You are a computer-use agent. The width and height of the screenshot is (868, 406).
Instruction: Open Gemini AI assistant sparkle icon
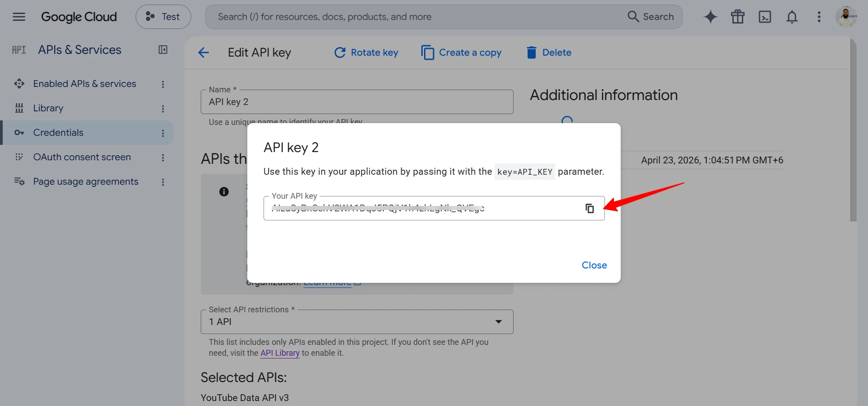[x=711, y=17]
